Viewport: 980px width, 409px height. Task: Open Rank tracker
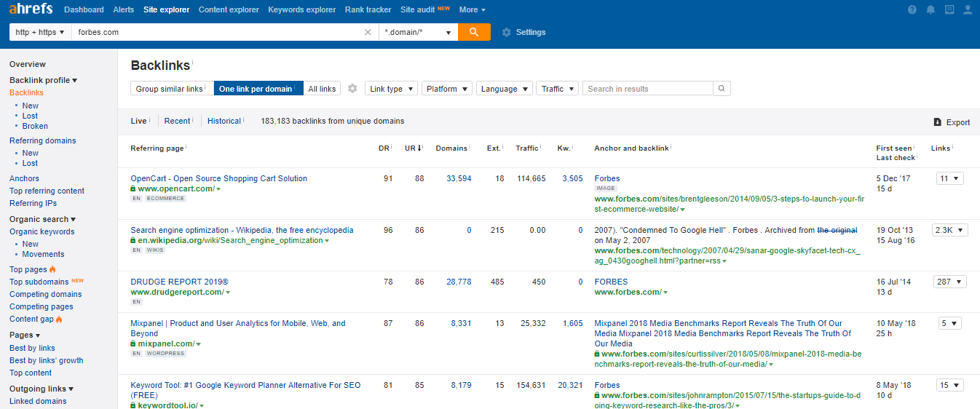pos(368,9)
